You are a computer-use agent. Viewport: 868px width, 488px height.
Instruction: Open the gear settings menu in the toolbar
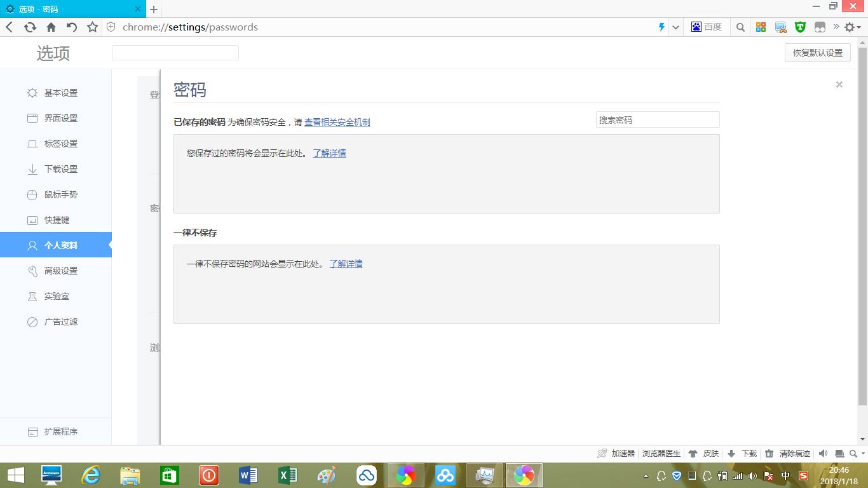852,27
